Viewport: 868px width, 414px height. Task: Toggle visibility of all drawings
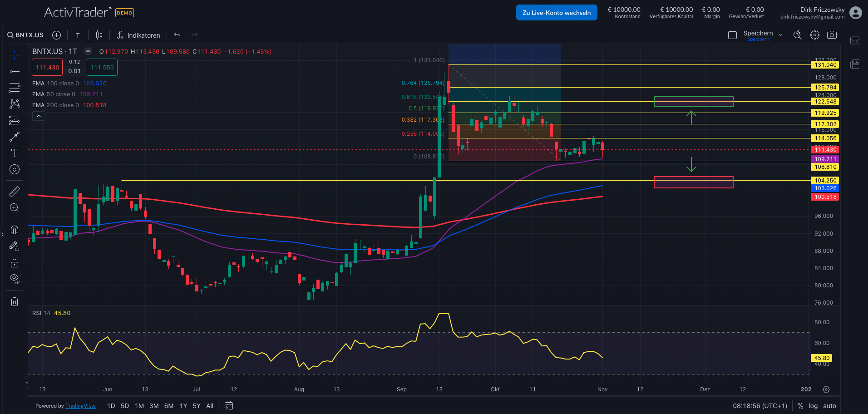click(15, 279)
